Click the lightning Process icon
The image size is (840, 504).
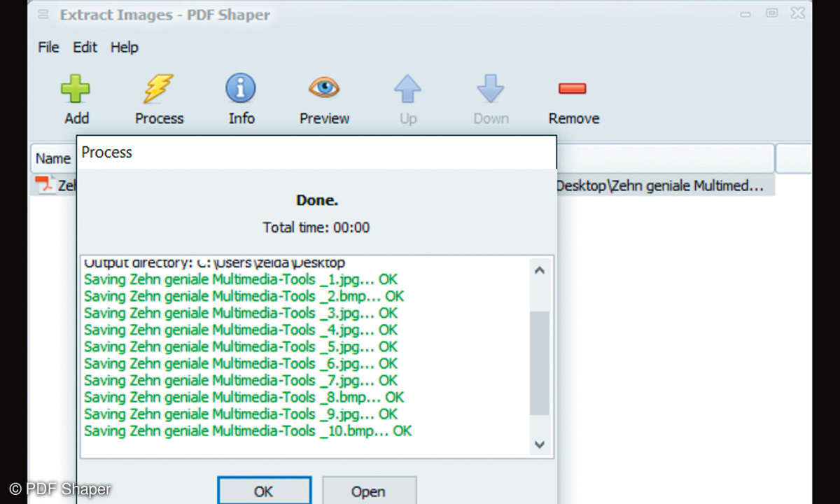click(159, 90)
